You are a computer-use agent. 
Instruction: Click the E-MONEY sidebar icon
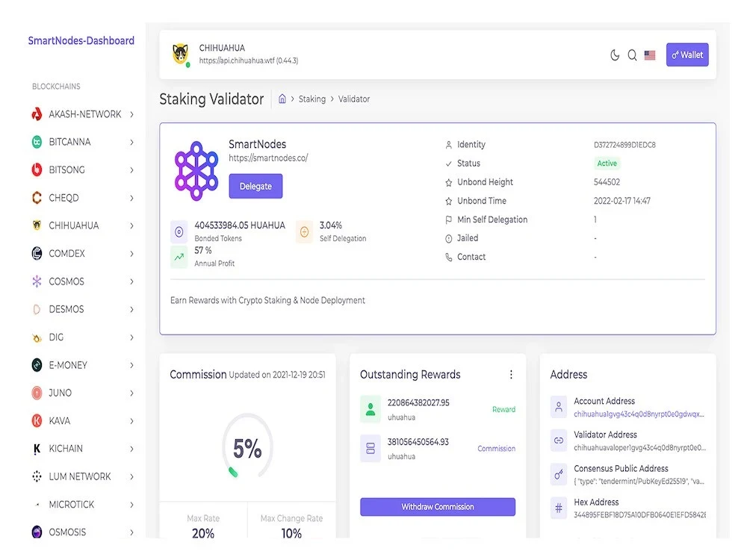37,365
